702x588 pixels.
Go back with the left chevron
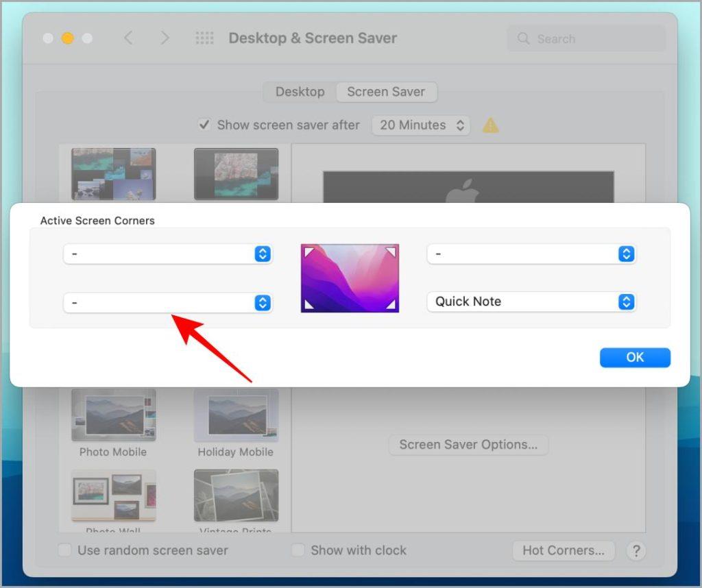tap(128, 38)
